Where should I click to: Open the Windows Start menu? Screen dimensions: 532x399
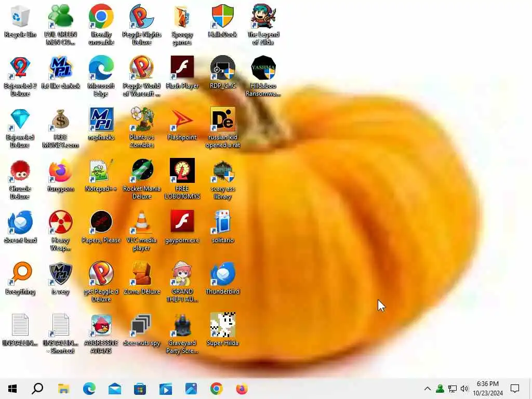[12, 389]
